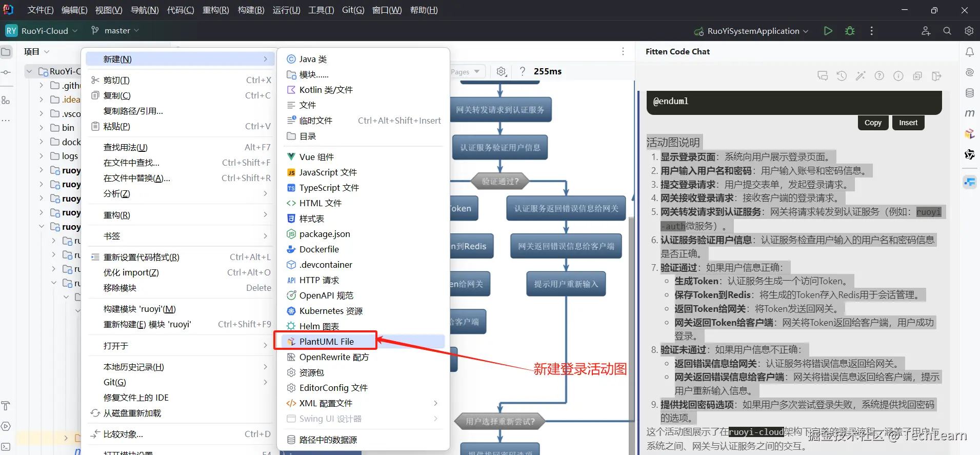The image size is (980, 455).
Task: Click the Copy button under code block
Action: click(x=873, y=123)
